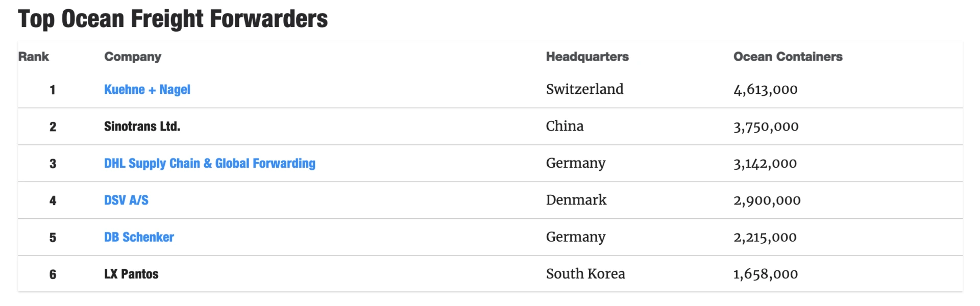Select the Denmark headquarters cell
980x306 pixels.
point(576,200)
